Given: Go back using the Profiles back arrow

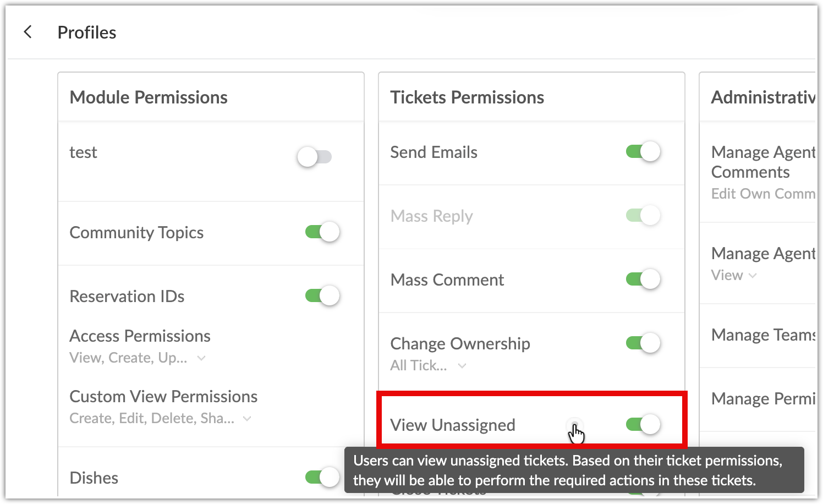Looking at the screenshot, I should coord(28,32).
